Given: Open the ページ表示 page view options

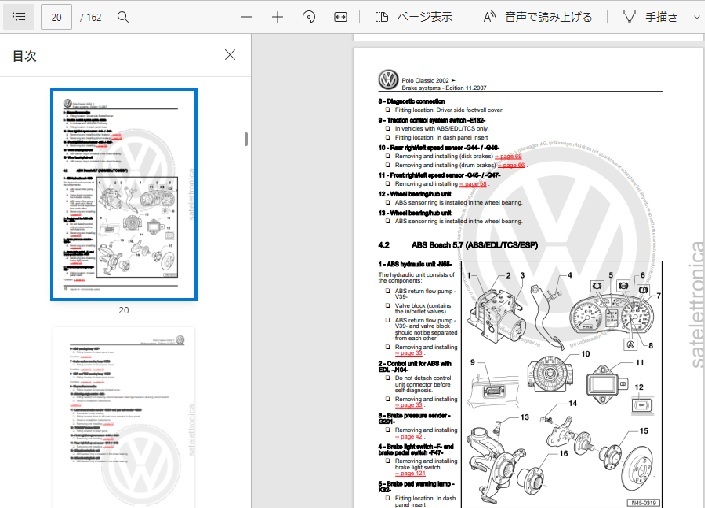Looking at the screenshot, I should 414,18.
